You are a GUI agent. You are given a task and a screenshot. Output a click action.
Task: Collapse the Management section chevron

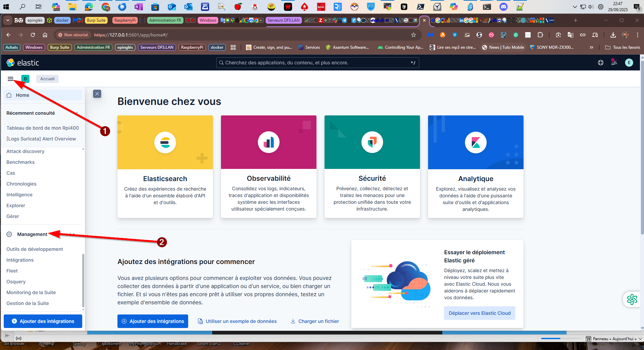tap(72, 234)
